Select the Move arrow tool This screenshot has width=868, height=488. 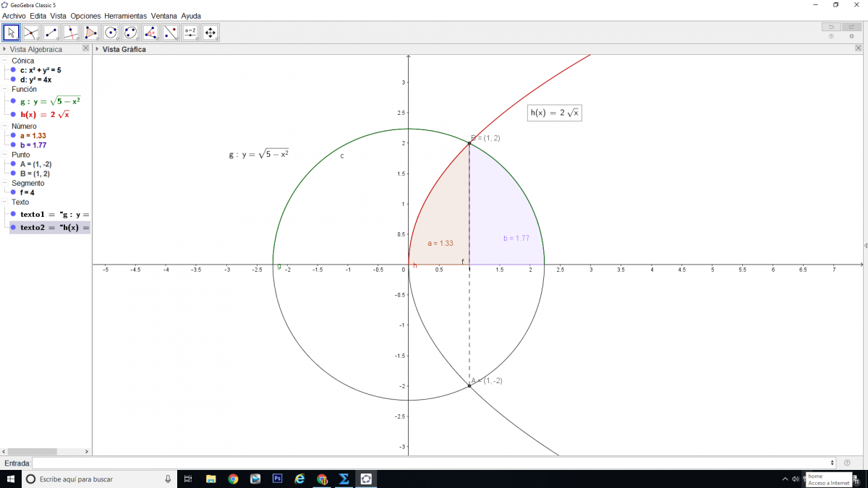point(11,33)
